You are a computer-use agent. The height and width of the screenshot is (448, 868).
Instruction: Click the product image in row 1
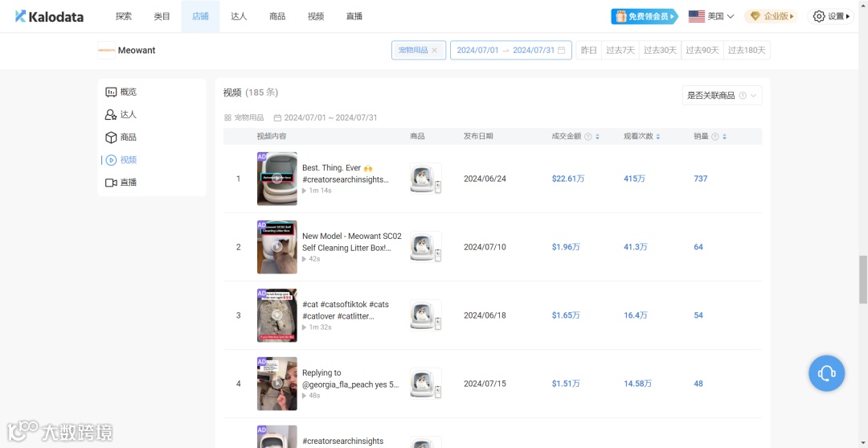click(x=426, y=179)
